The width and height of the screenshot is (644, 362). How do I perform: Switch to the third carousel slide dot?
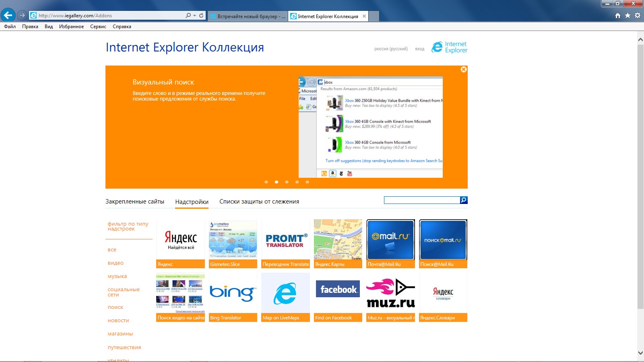(287, 182)
